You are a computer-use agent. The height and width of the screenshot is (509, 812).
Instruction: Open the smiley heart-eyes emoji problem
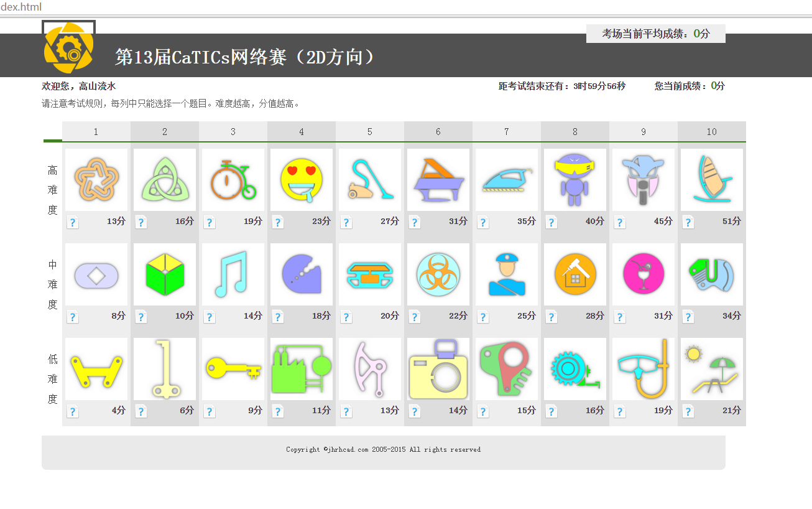[302, 179]
